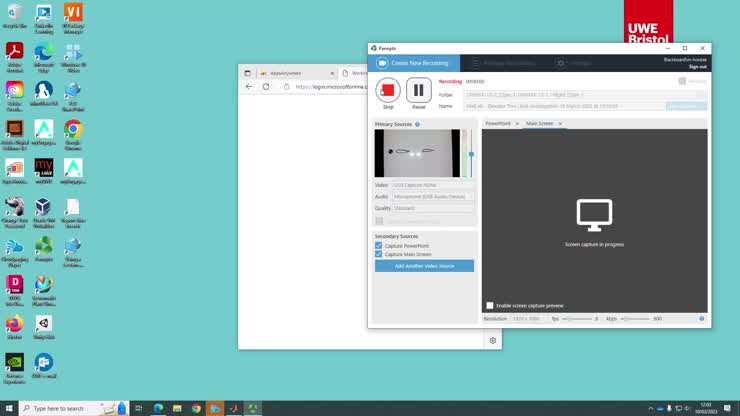Screen dimensions: 740x416
Task: Open the tab actions icon in browser
Action: coord(247,73)
